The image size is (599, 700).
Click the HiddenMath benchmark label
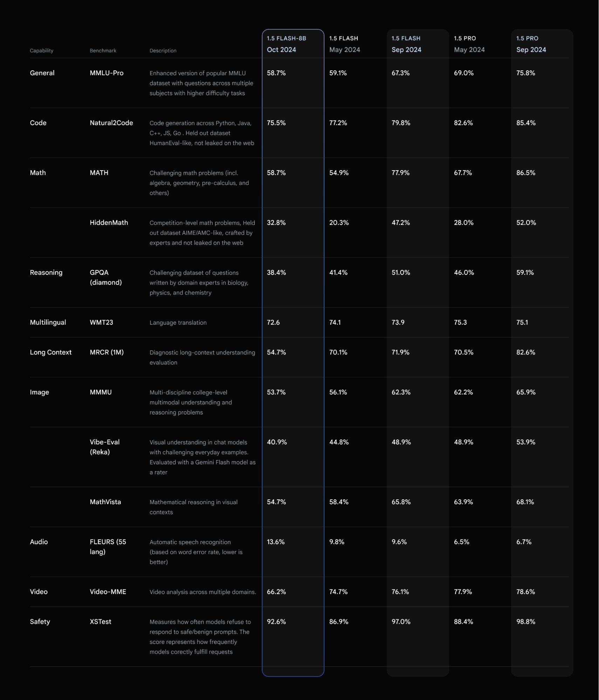tap(109, 223)
